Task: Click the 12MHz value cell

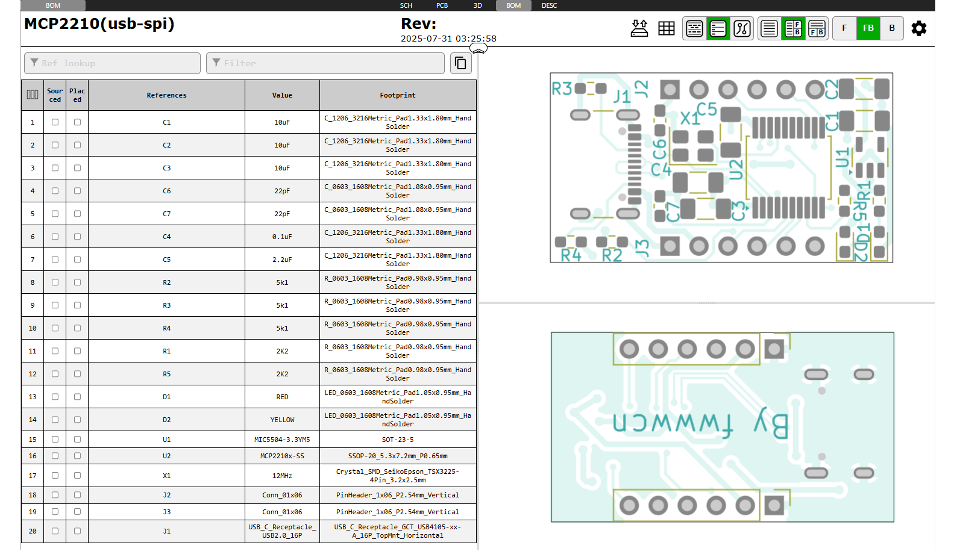Action: (x=282, y=476)
